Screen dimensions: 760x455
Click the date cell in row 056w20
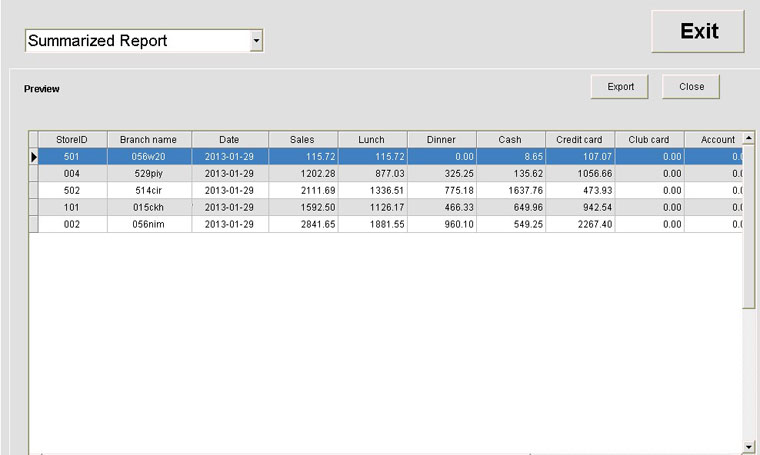tap(230, 157)
